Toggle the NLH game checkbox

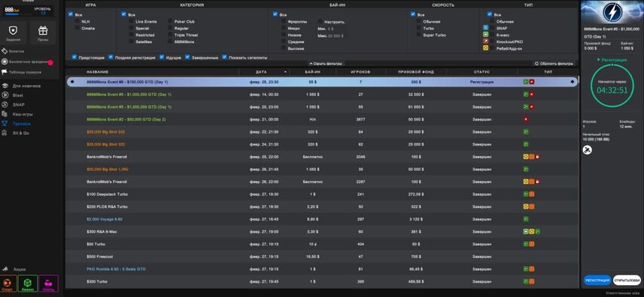click(x=77, y=21)
